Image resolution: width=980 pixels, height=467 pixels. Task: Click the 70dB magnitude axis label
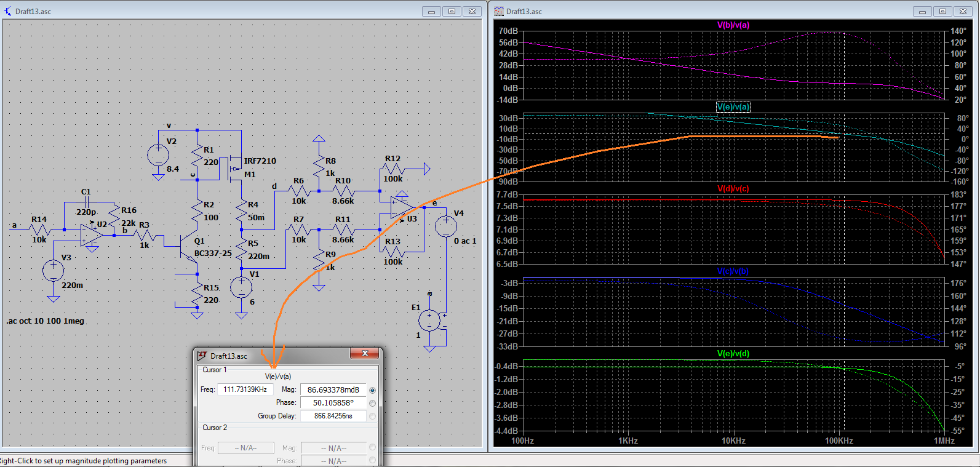508,31
